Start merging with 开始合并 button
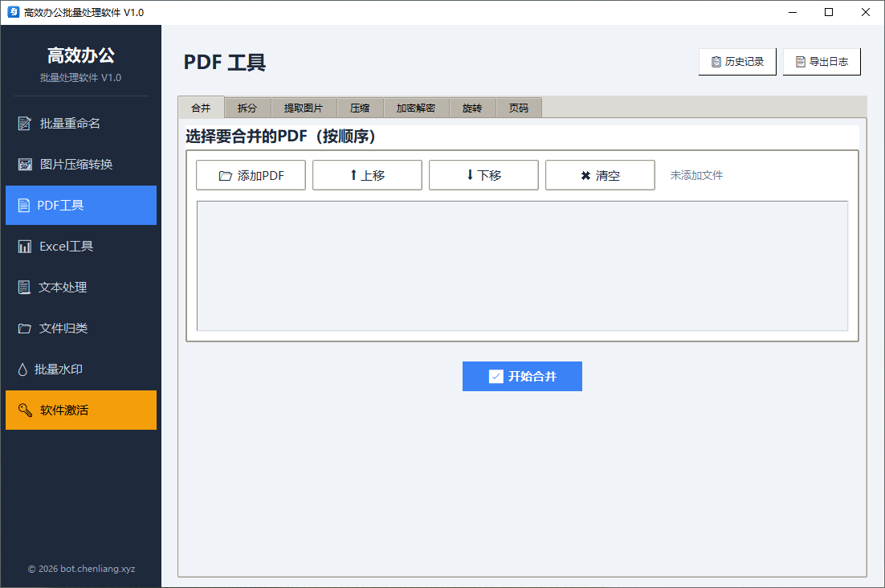The height and width of the screenshot is (588, 885). pyautogui.click(x=522, y=377)
